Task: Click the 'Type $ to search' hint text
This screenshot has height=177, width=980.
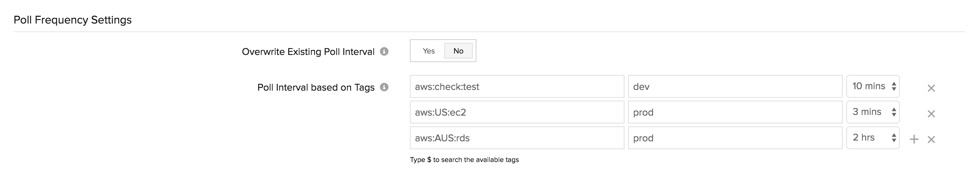Action: [464, 160]
